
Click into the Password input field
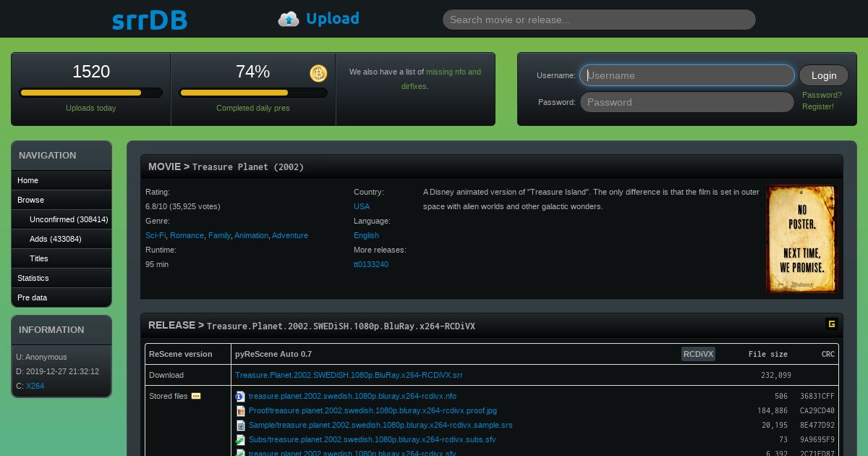(687, 102)
